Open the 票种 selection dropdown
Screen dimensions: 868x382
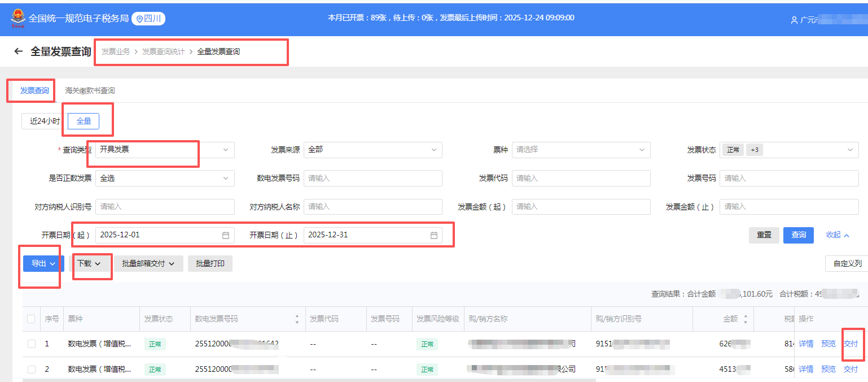pos(581,150)
